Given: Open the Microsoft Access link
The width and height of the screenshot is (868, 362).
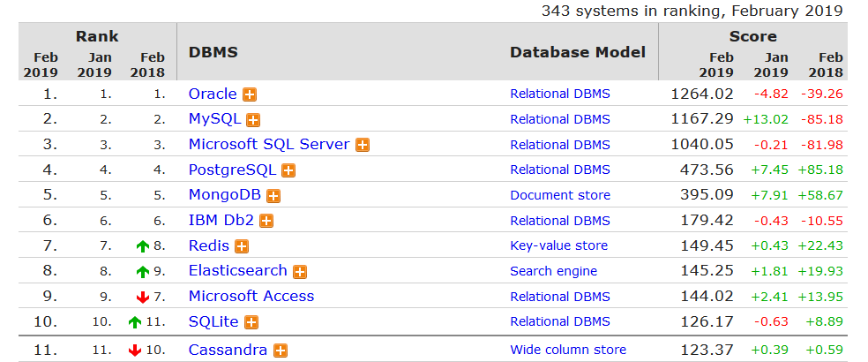Looking at the screenshot, I should [x=251, y=297].
